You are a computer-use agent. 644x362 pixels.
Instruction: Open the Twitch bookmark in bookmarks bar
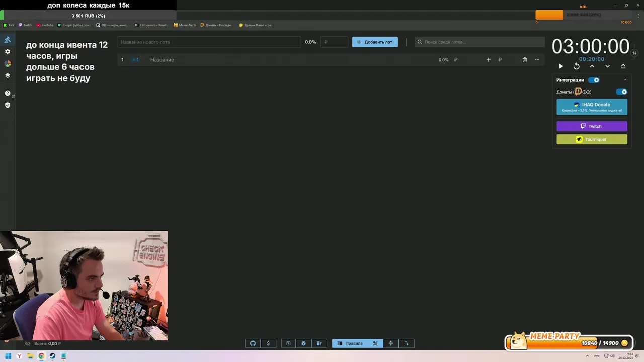click(x=25, y=25)
